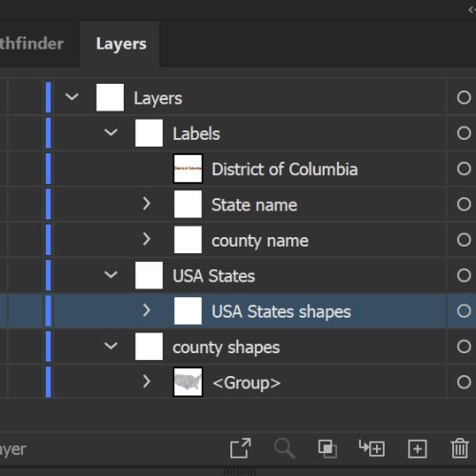Select the 'USA States shapes' layer name
The width and height of the screenshot is (476, 476).
tap(281, 311)
